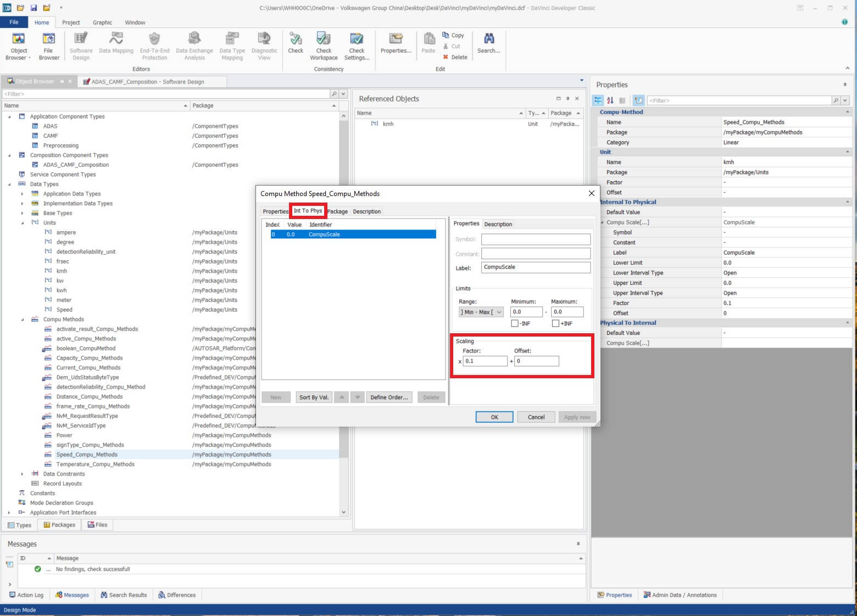The image size is (857, 616).
Task: Click the Object Browser ribbon icon
Action: [19, 40]
